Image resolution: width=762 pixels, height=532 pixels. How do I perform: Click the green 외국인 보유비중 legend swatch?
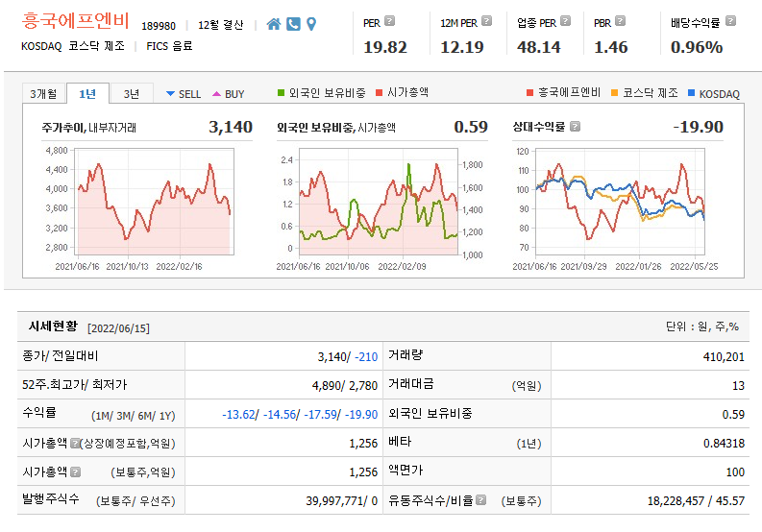[x=281, y=92]
